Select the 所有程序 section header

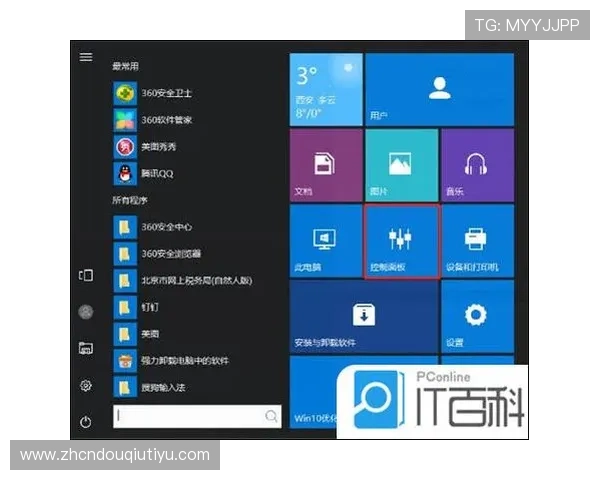pyautogui.click(x=129, y=200)
